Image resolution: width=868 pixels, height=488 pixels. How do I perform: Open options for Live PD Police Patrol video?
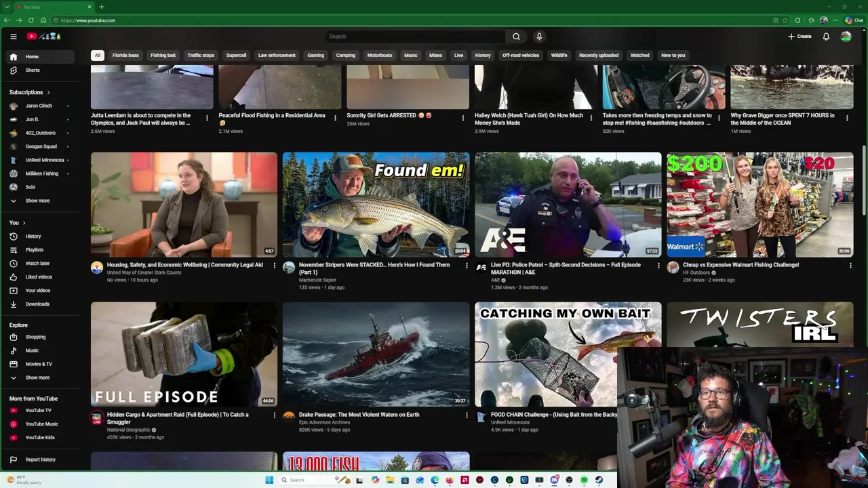tap(658, 266)
